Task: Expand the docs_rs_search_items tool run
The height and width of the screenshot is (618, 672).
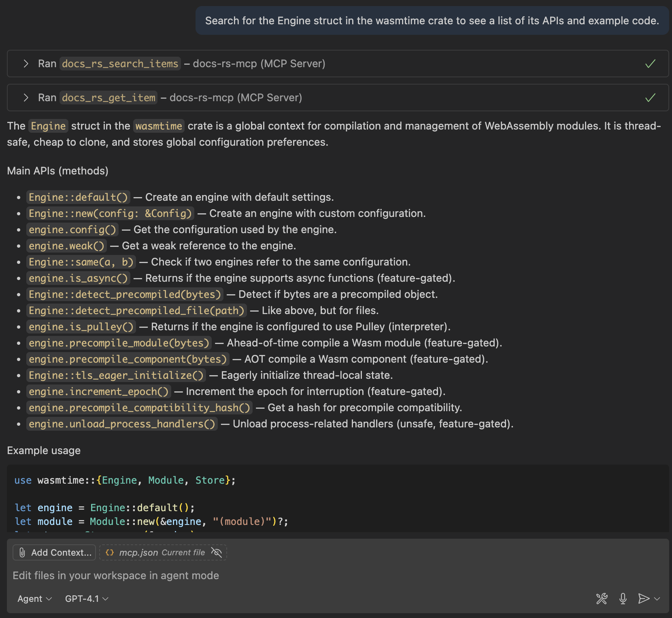Action: point(26,64)
